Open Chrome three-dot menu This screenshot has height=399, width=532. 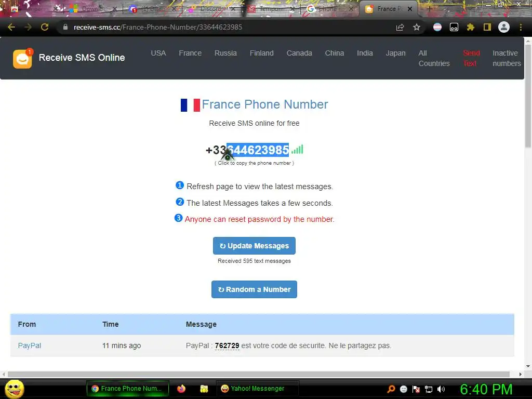pyautogui.click(x=521, y=27)
